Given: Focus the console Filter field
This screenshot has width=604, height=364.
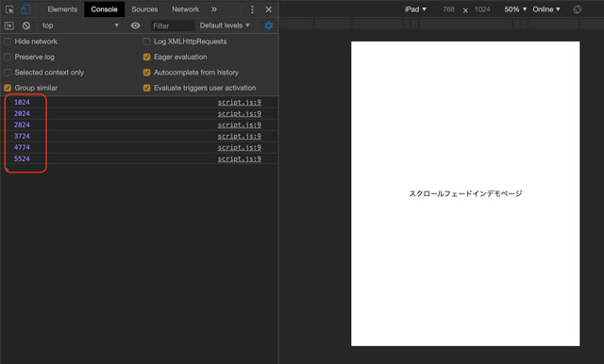Looking at the screenshot, I should (x=172, y=25).
